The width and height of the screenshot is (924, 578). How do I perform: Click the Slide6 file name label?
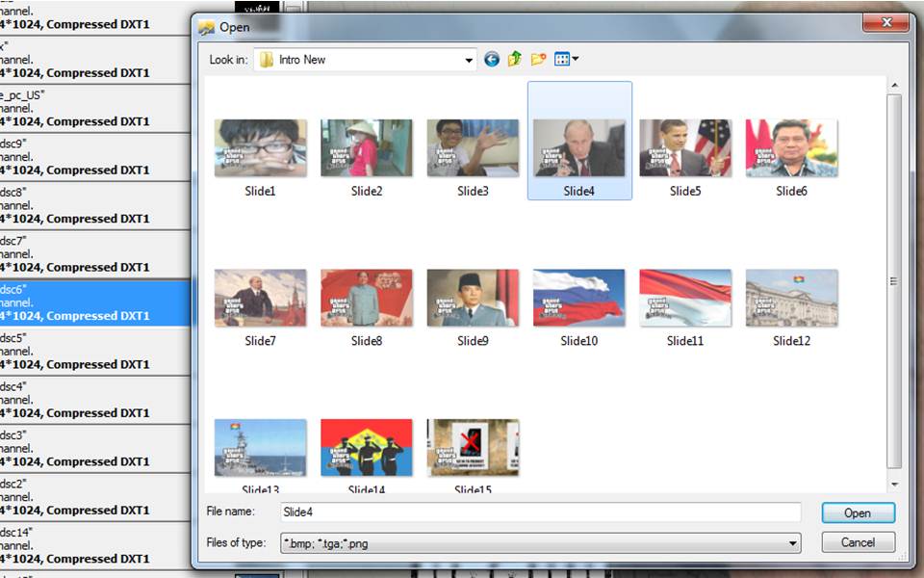click(x=791, y=191)
